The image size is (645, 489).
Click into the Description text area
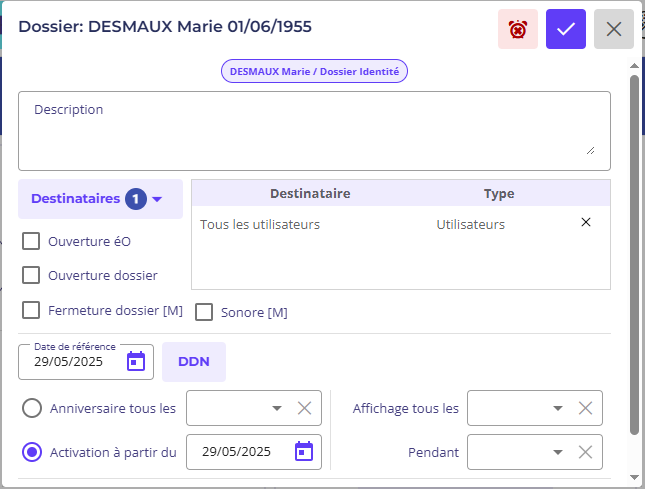click(x=314, y=131)
